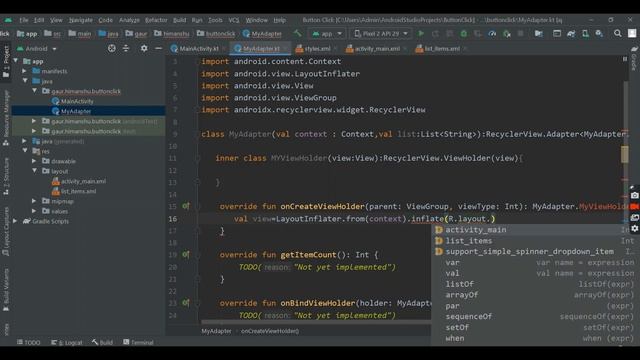This screenshot has width=640, height=360.
Task: Click the Debug app bug icon
Action: 464,33
